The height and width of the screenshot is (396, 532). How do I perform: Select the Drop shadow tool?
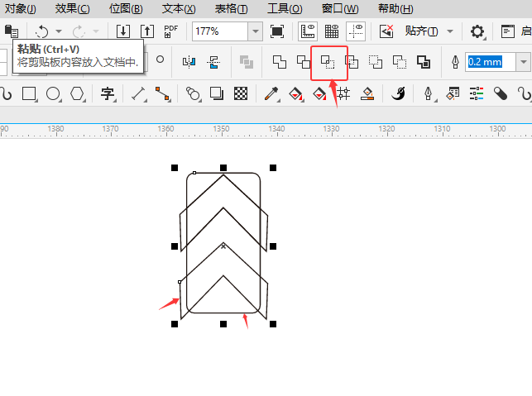[217, 93]
